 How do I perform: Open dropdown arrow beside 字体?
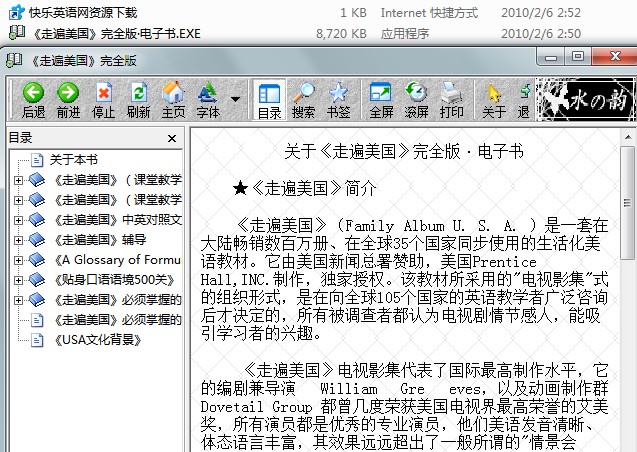coord(235,99)
